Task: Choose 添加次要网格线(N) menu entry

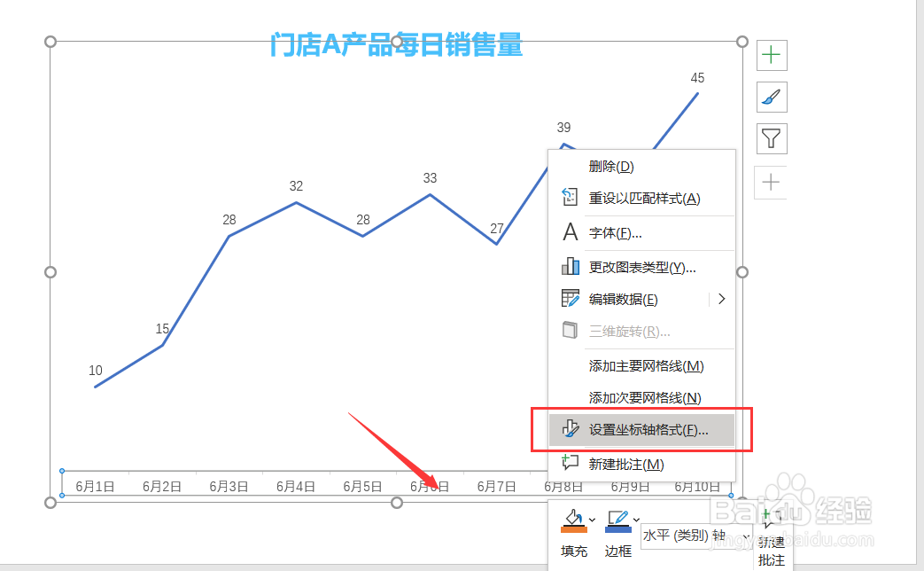Action: tap(641, 398)
